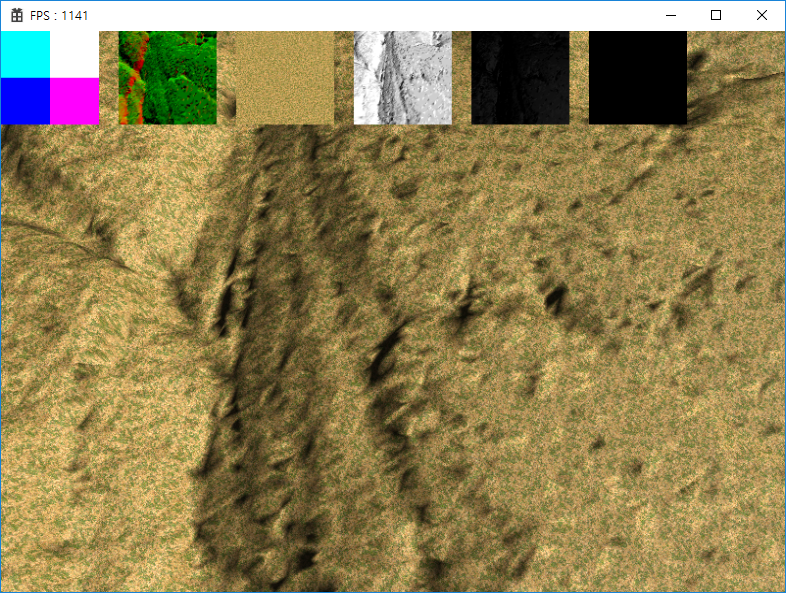Click the cyan color square
Image resolution: width=786 pixels, height=593 pixels.
click(25, 54)
